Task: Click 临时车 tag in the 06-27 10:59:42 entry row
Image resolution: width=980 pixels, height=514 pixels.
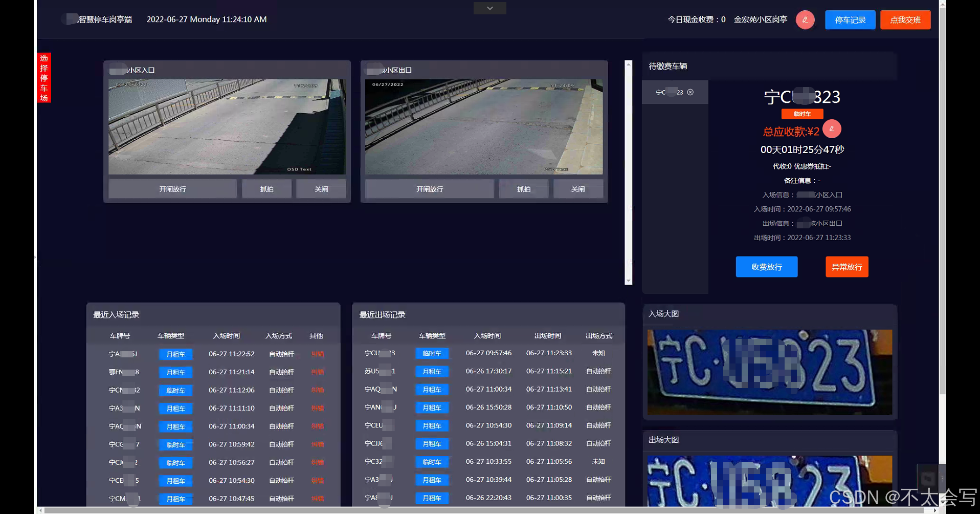Action: pos(175,445)
